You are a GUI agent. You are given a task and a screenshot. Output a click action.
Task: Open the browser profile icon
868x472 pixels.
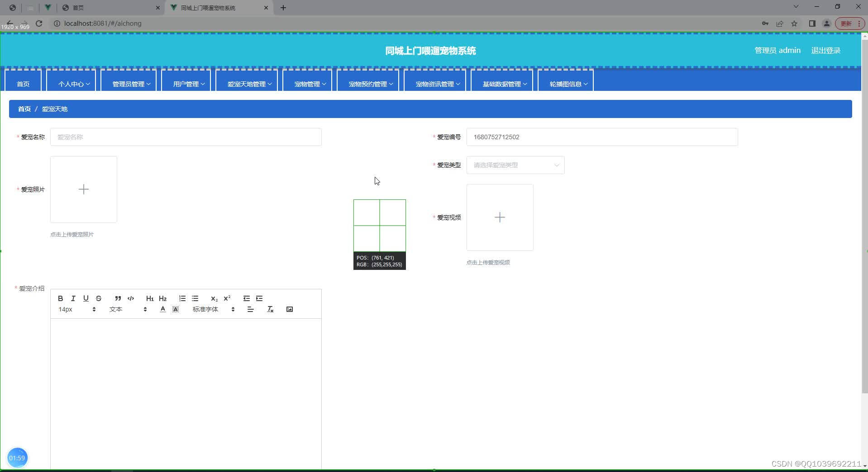(x=827, y=24)
